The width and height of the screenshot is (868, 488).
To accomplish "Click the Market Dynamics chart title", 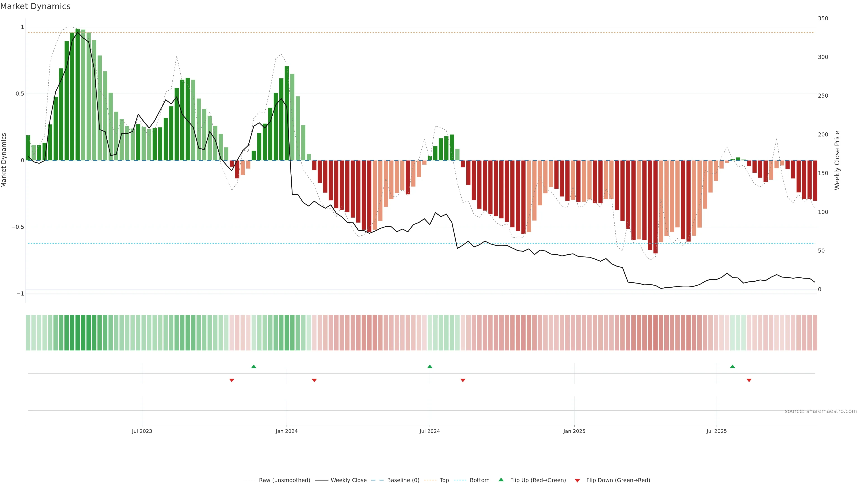I will (x=35, y=6).
